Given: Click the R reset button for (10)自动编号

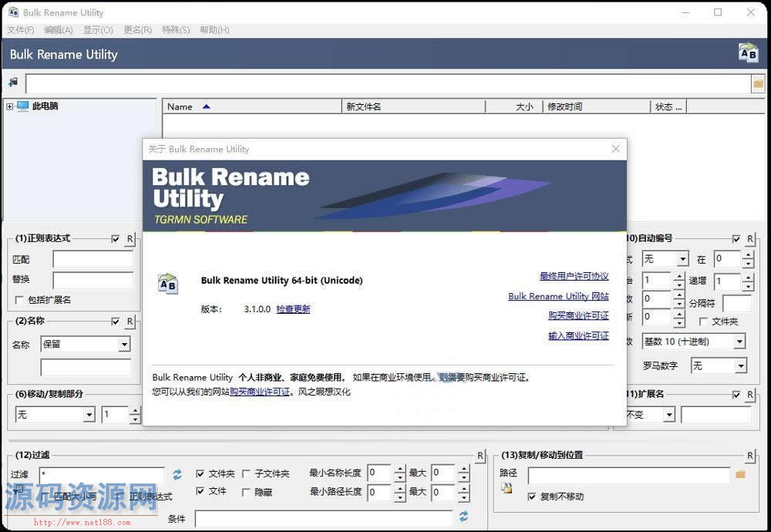Looking at the screenshot, I should [x=750, y=239].
